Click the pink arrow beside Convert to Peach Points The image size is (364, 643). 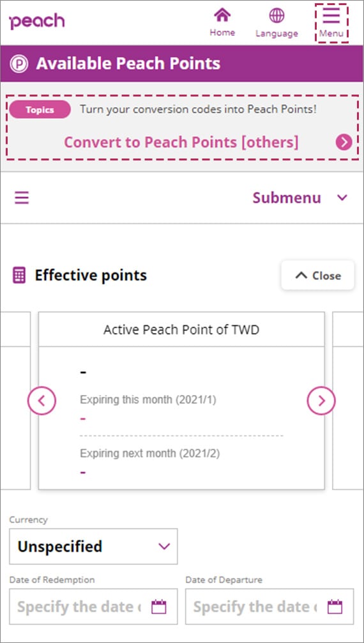(x=344, y=143)
